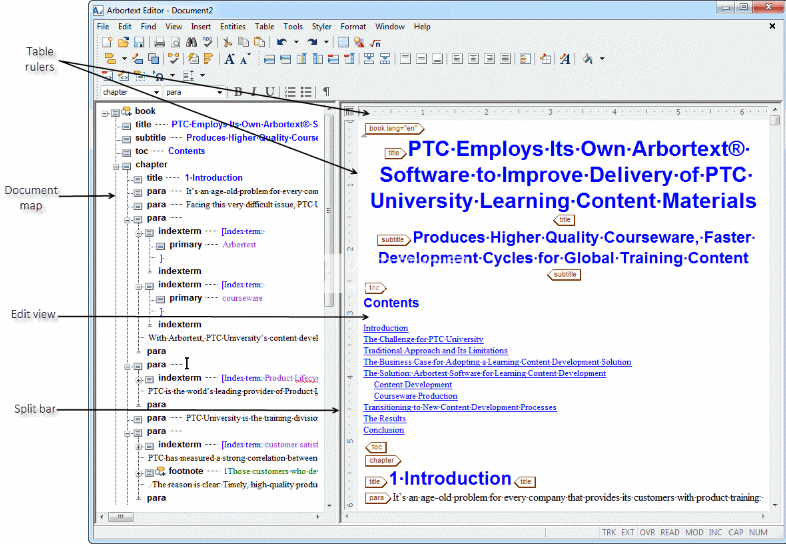The height and width of the screenshot is (547, 786).
Task: Click the Open folder icon
Action: click(x=123, y=42)
